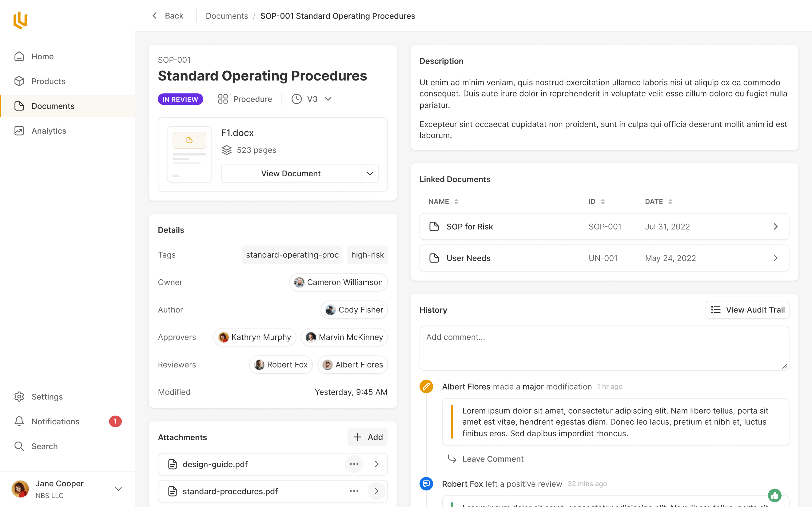Click the blue comment review icon

click(426, 484)
